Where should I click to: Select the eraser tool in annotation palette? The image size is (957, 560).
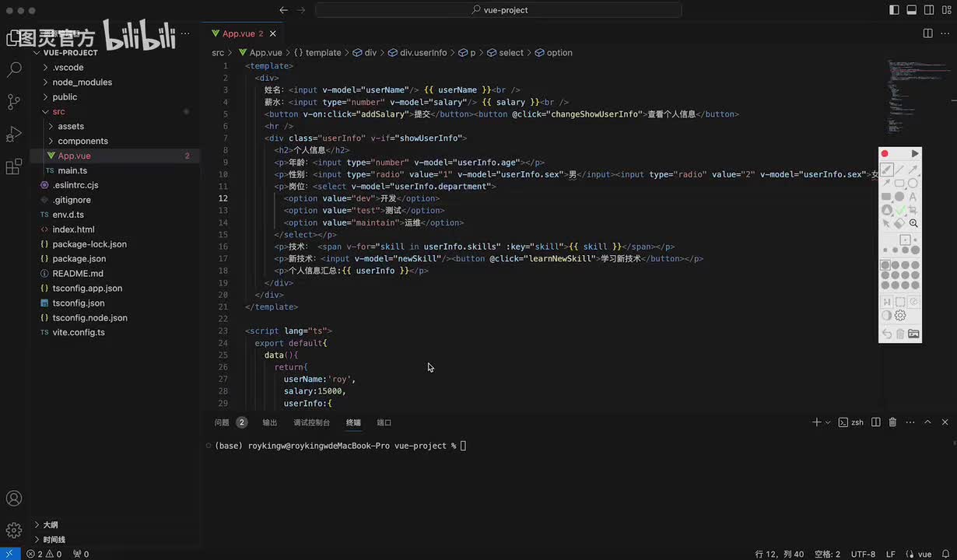[x=900, y=223]
